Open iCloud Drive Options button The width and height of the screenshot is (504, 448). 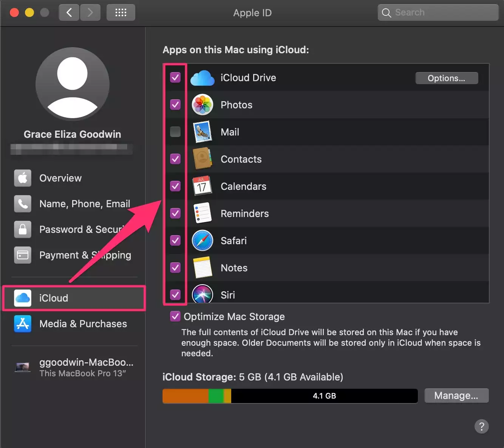(446, 78)
